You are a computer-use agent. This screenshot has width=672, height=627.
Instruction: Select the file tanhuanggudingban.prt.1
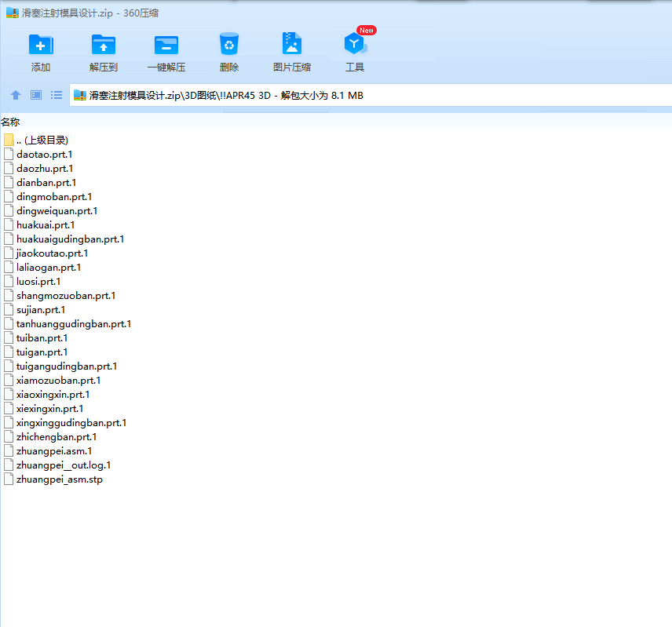coord(74,324)
